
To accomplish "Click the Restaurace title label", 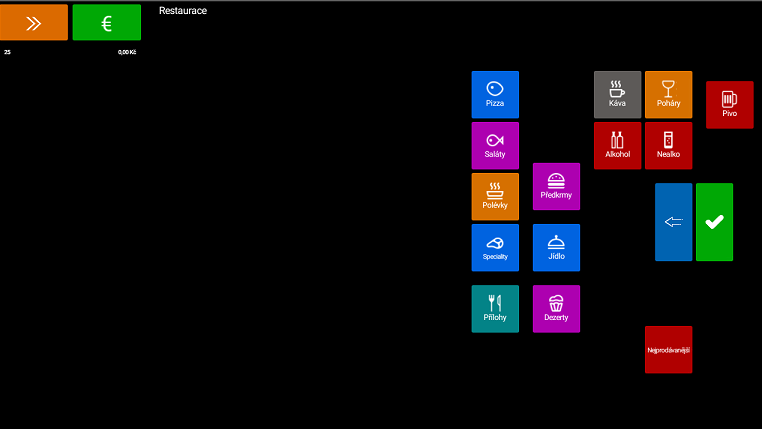I will point(183,11).
